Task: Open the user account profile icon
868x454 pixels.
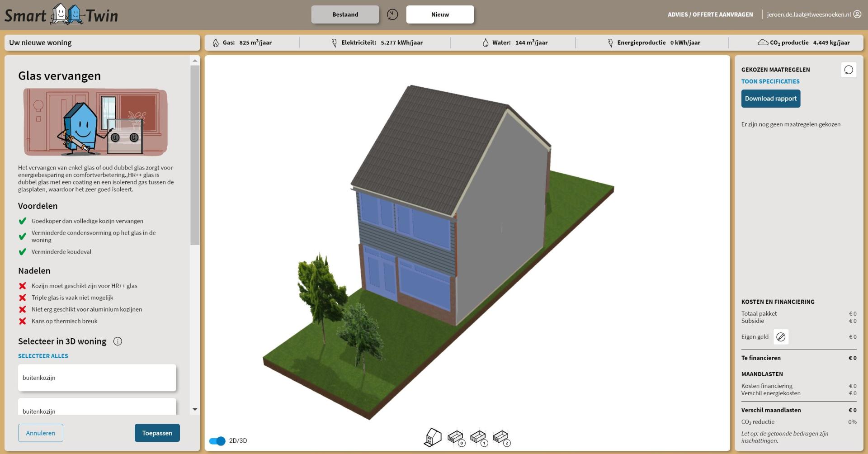Action: (857, 14)
